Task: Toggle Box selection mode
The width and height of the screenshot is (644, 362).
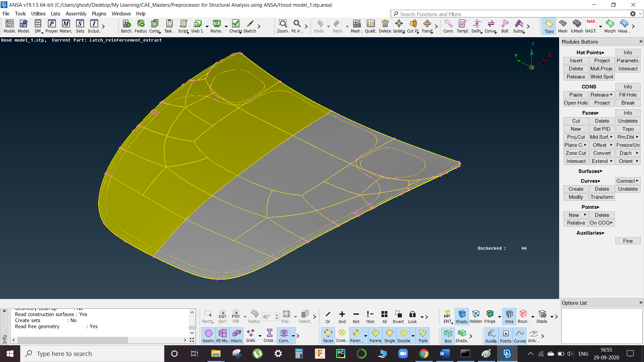Action: [447, 336]
